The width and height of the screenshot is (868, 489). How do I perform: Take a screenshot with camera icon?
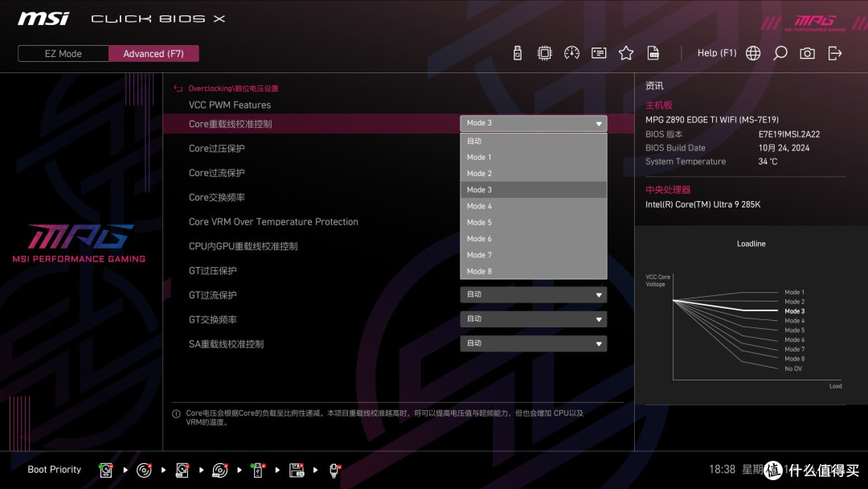(807, 53)
